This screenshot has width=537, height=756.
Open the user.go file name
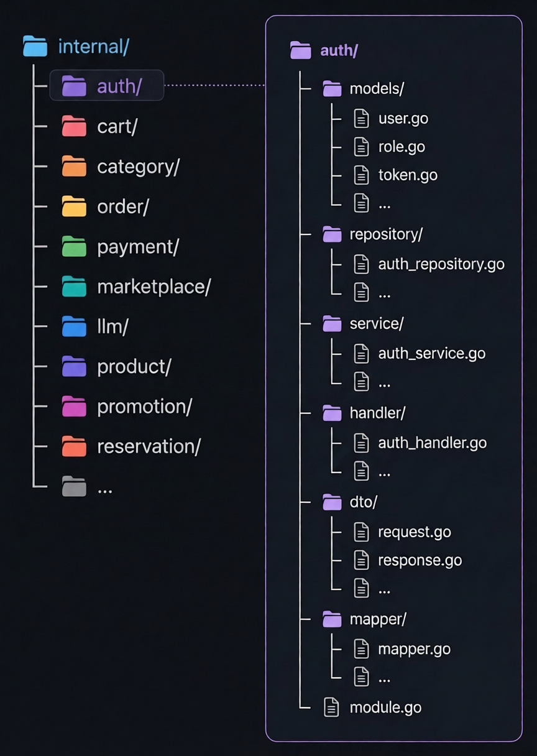[403, 118]
